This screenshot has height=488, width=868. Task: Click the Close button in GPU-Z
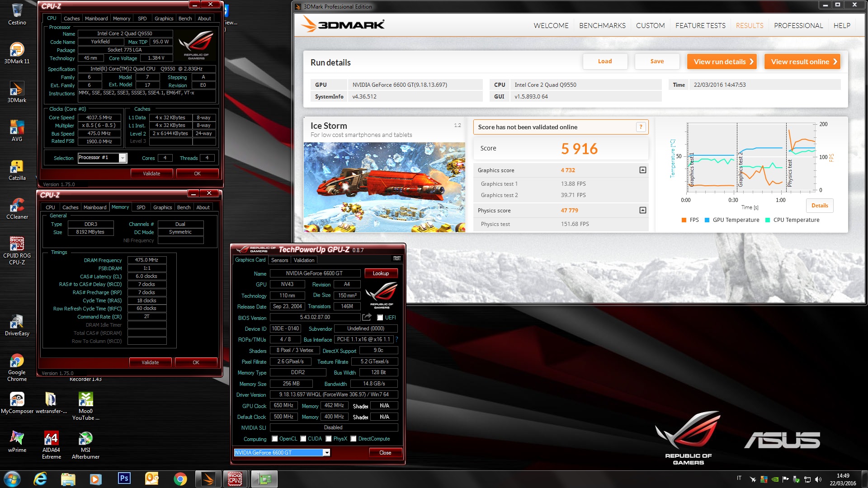coord(385,453)
